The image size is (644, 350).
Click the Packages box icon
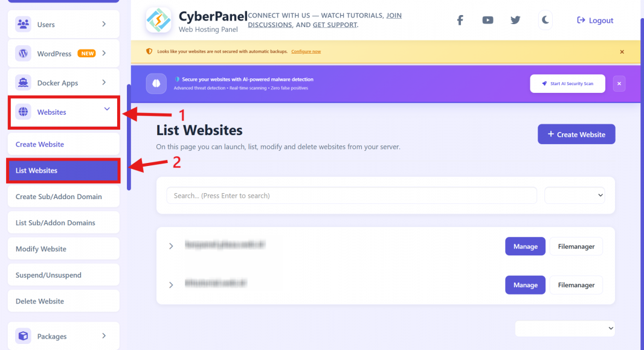pyautogui.click(x=24, y=336)
